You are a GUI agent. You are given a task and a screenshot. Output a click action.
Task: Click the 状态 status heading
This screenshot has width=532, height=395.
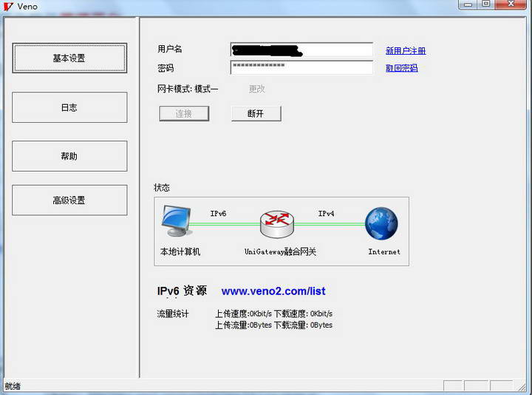(162, 187)
